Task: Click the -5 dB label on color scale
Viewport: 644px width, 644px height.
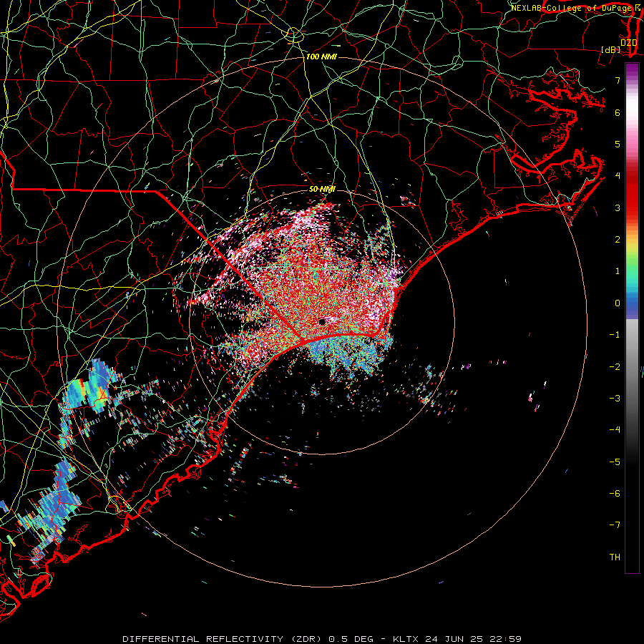Action: click(x=615, y=462)
